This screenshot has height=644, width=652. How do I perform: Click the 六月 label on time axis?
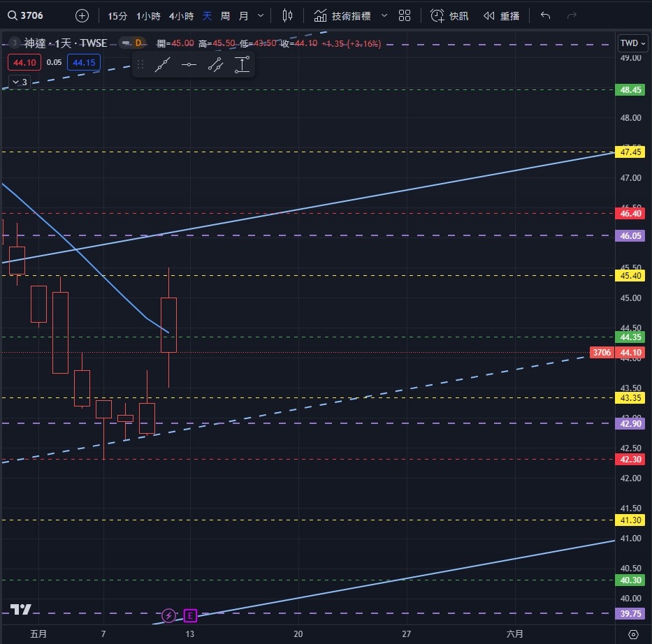(515, 634)
